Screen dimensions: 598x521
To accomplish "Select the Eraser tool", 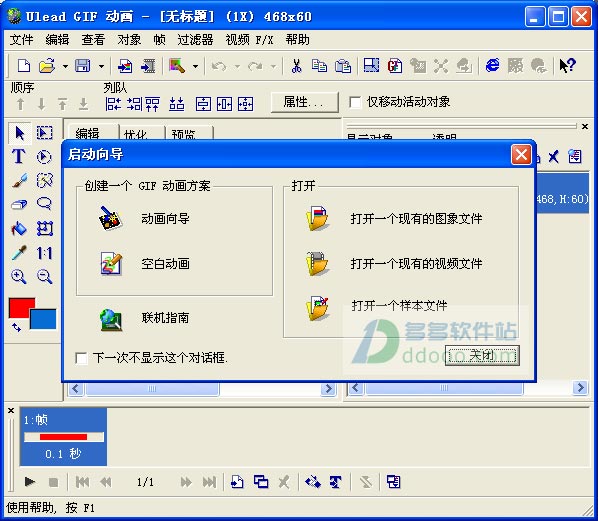I will point(19,204).
